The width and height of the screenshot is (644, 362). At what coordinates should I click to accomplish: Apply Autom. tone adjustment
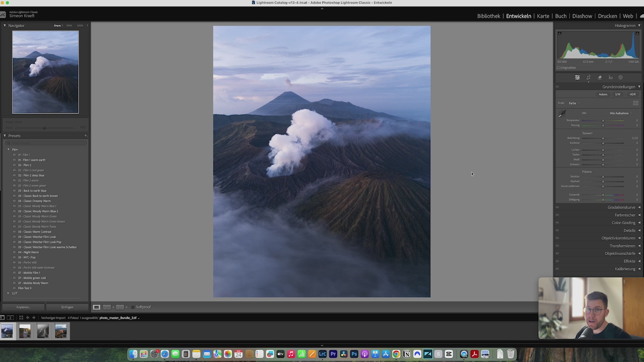(x=603, y=95)
